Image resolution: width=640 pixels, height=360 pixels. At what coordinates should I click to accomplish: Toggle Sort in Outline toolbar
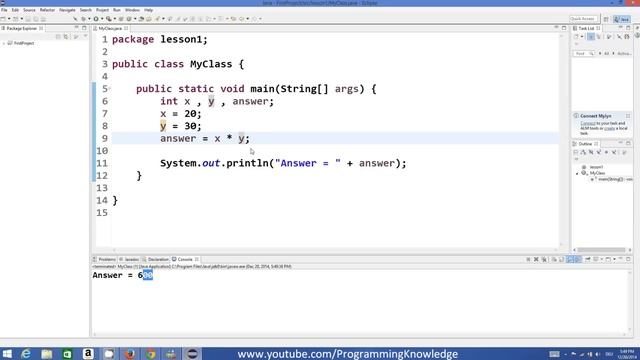pyautogui.click(x=583, y=152)
